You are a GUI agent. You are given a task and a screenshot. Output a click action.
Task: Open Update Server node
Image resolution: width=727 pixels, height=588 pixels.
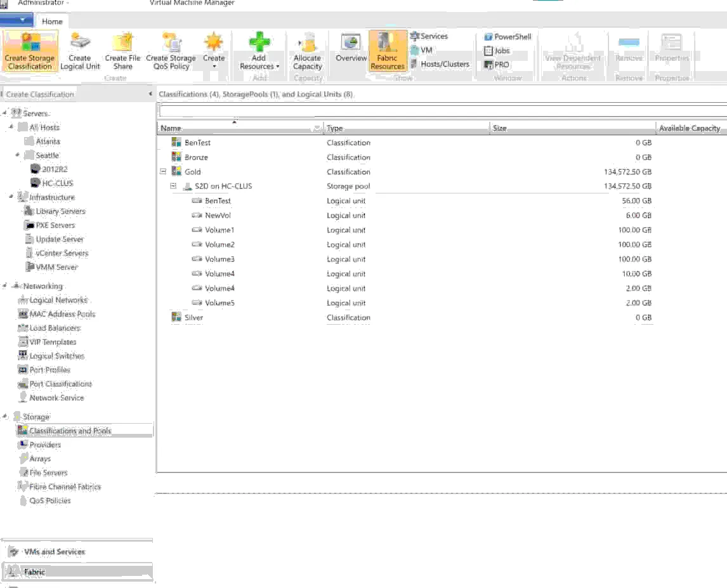pyautogui.click(x=54, y=239)
